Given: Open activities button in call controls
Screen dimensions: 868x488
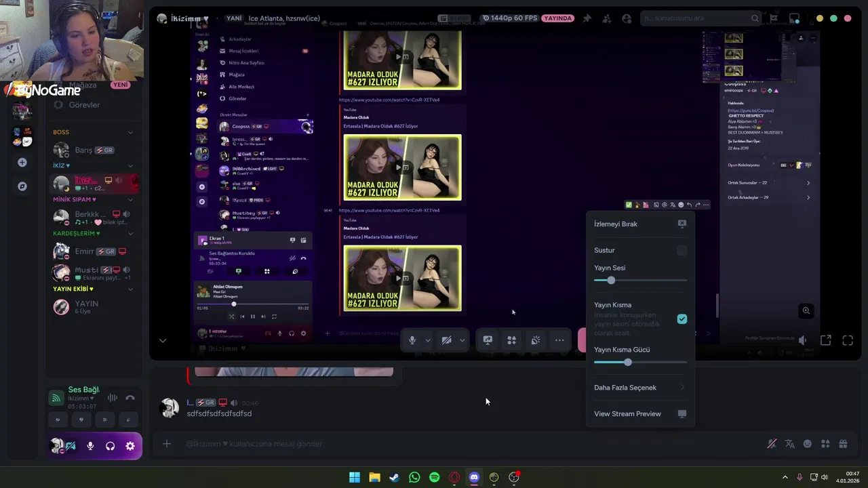Looking at the screenshot, I should pos(512,340).
